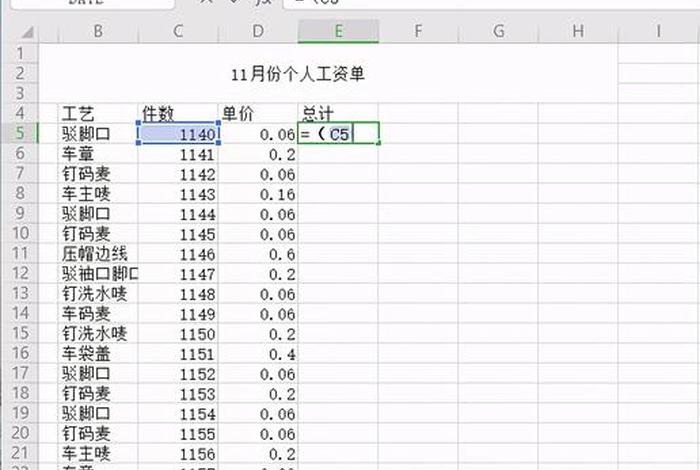Select row 10 header
The image size is (700, 470).
[20, 233]
